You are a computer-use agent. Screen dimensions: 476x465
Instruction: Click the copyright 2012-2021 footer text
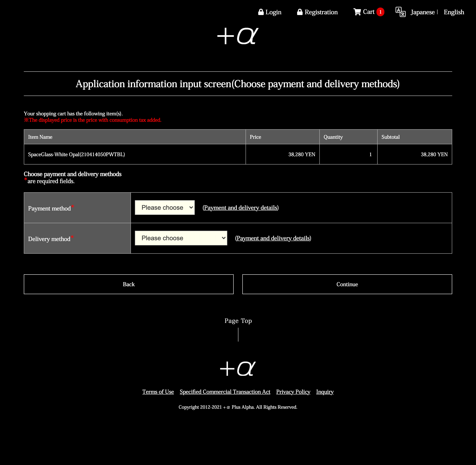(238, 407)
